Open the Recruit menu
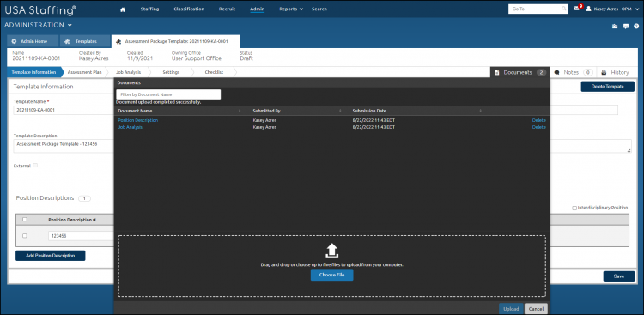Screen dimensions: 644x315 [228, 9]
